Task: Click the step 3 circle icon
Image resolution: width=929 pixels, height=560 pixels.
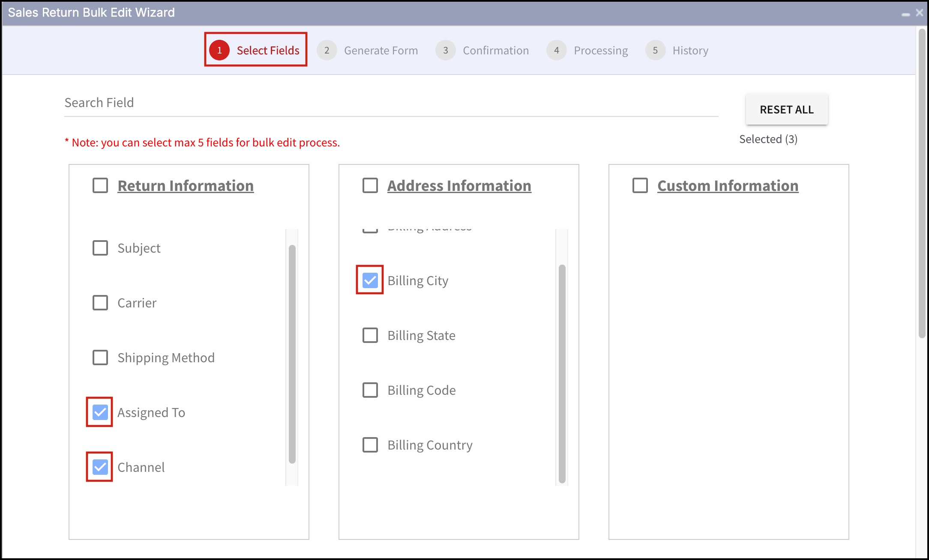Action: pyautogui.click(x=445, y=51)
